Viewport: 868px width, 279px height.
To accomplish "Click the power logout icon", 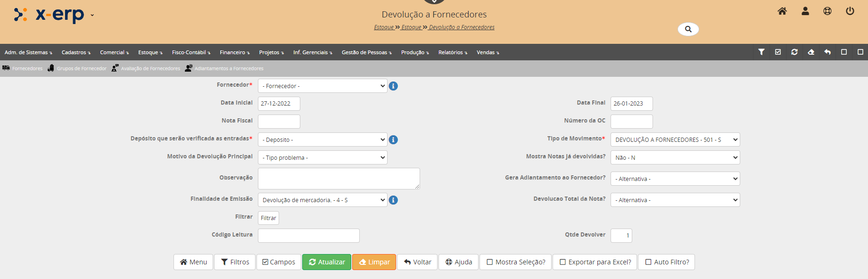I will tap(850, 11).
